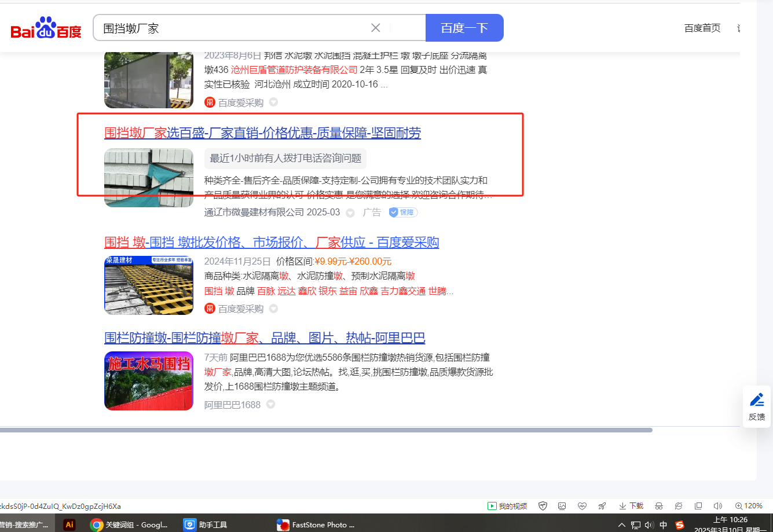Click the Baidu logo

point(46,28)
